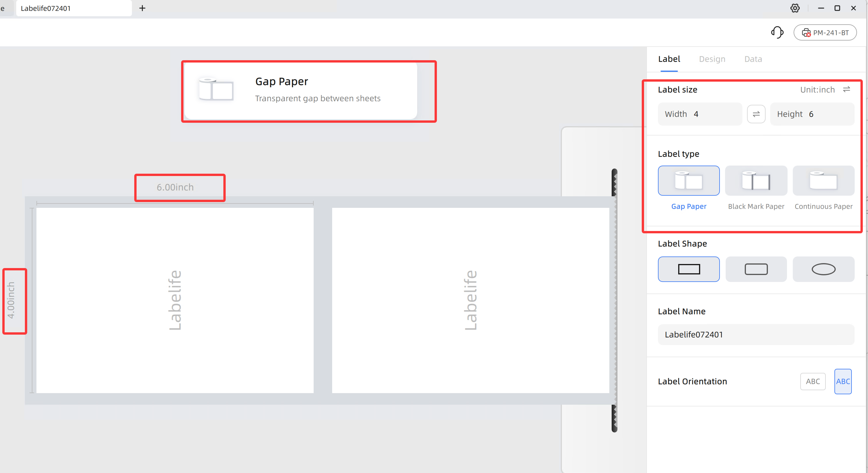Add a new document tab
Screen dimensions: 868x473
[142, 8]
